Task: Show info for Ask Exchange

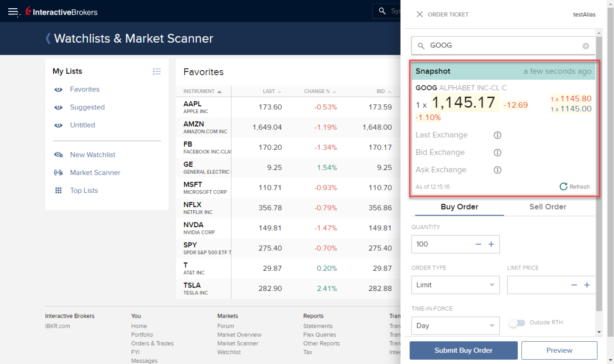Action: pos(497,170)
